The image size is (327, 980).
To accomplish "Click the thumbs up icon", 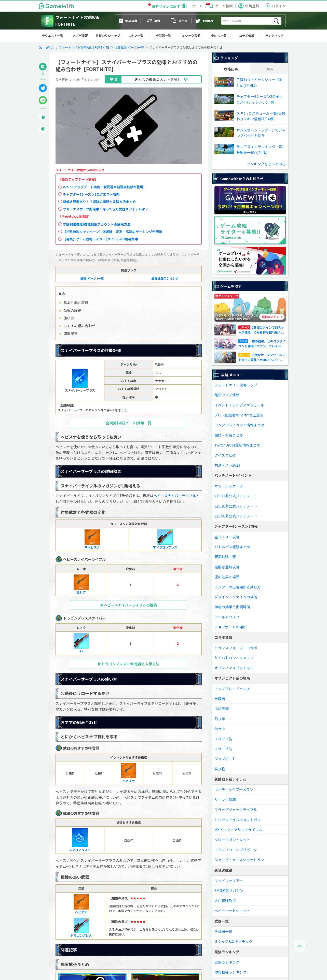I will (43, 117).
